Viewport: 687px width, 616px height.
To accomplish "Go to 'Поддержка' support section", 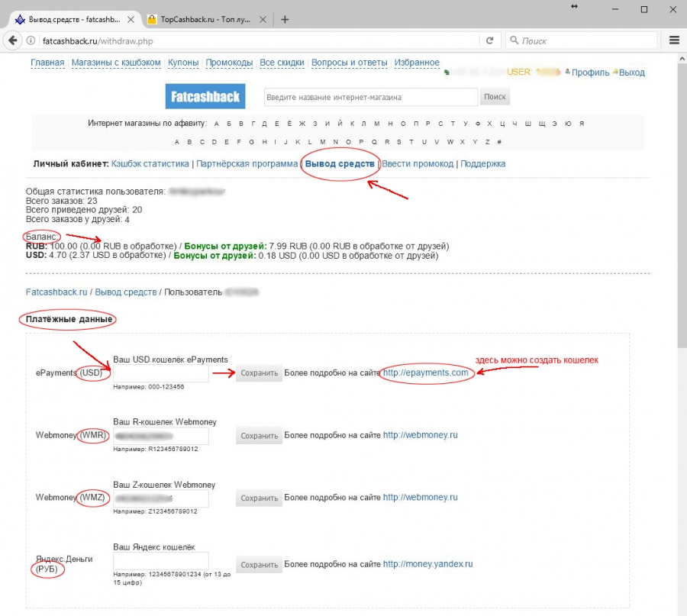I will (483, 164).
